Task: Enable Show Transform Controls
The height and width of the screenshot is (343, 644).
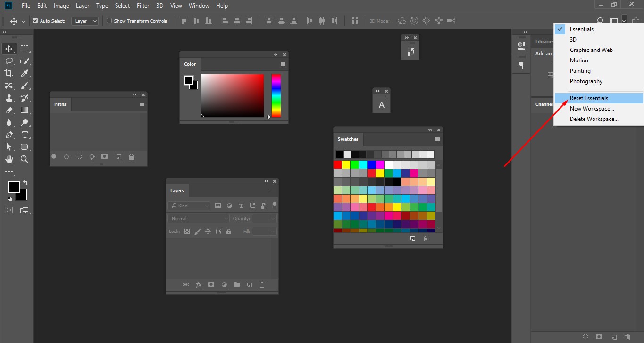Action: click(109, 20)
